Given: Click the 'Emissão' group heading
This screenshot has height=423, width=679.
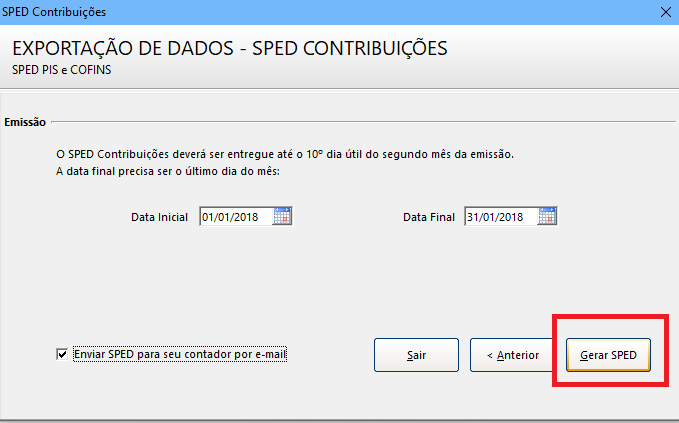Looking at the screenshot, I should [x=25, y=122].
